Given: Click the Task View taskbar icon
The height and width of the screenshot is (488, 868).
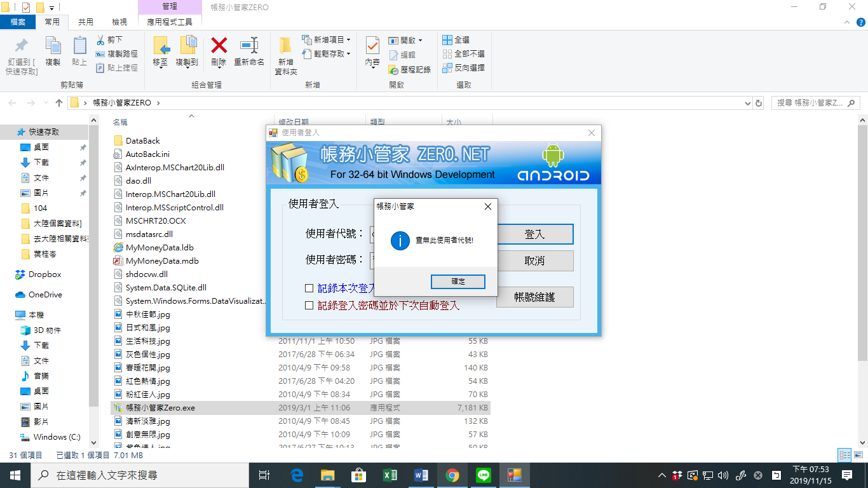Looking at the screenshot, I should (265, 475).
